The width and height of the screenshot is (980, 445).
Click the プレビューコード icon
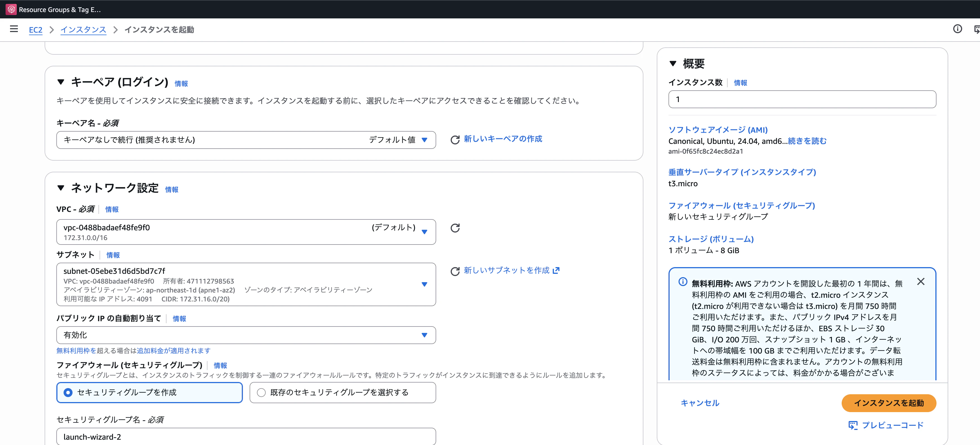(853, 425)
